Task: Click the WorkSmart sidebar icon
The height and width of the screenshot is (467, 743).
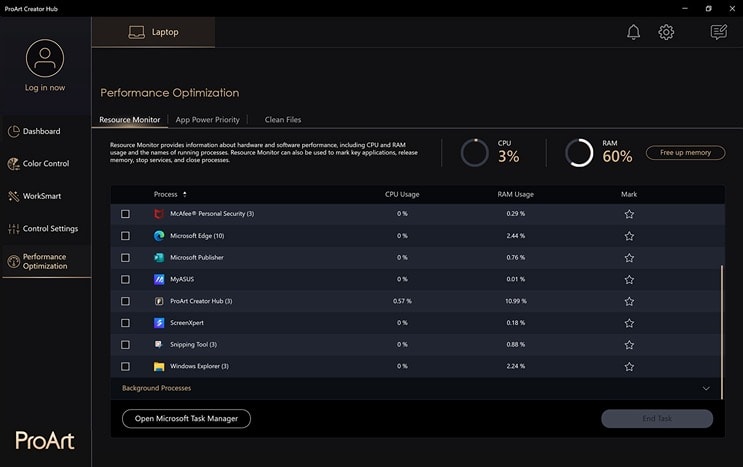Action: coord(13,196)
